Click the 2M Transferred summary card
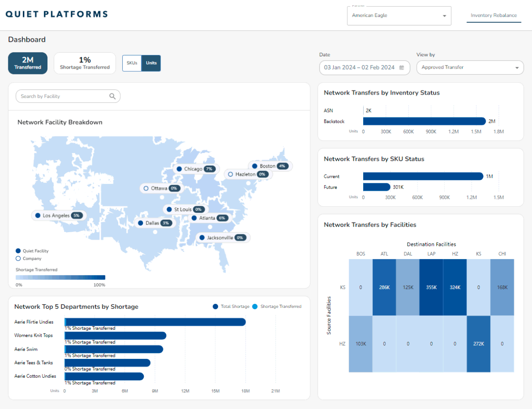Image resolution: width=532 pixels, height=409 pixels. point(27,63)
